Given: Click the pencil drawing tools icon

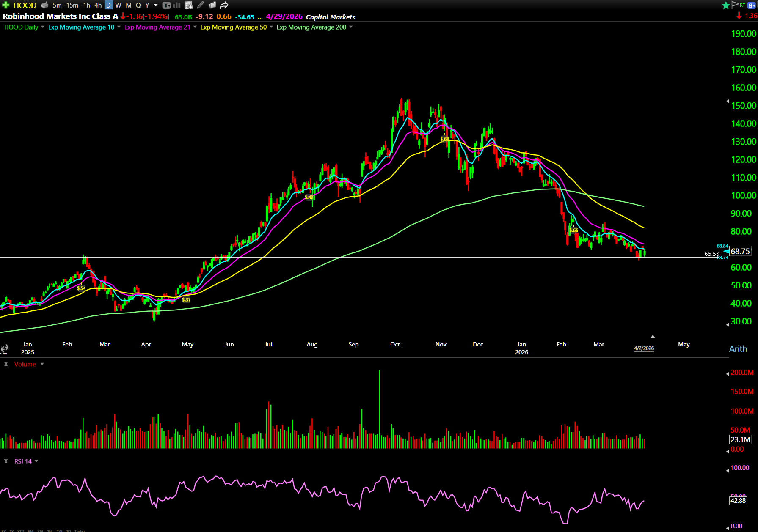Looking at the screenshot, I should pos(201,5).
